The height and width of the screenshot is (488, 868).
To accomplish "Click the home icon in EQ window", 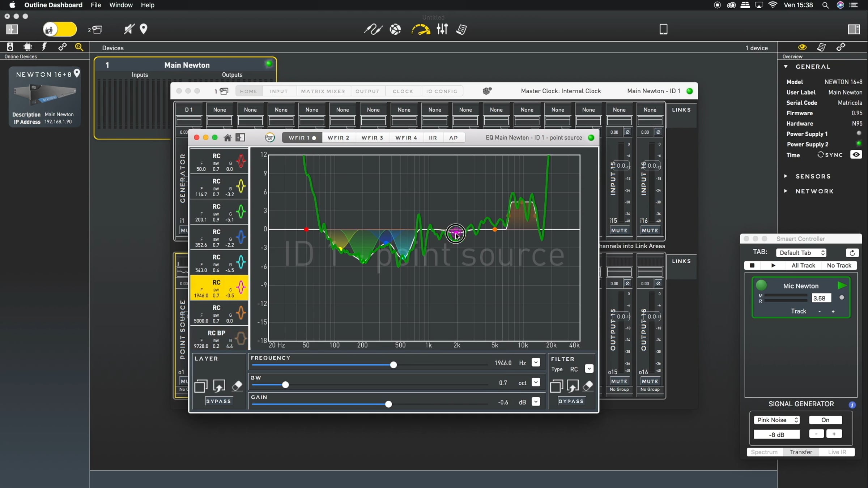I will 227,138.
